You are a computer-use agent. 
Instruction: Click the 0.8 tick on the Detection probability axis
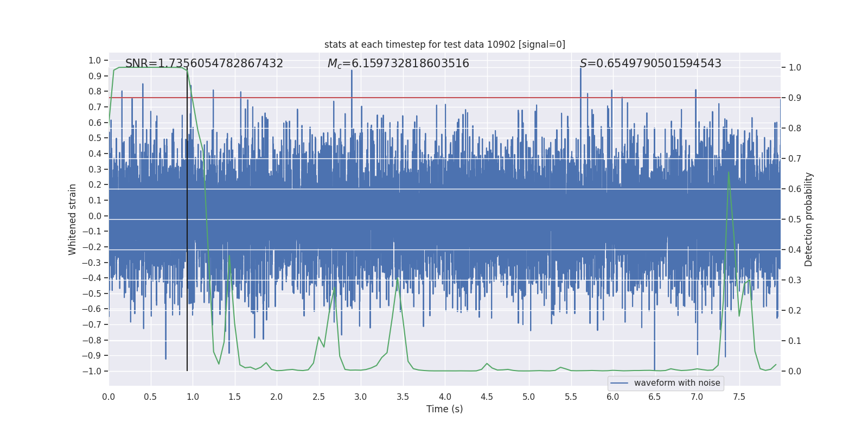tap(795, 129)
